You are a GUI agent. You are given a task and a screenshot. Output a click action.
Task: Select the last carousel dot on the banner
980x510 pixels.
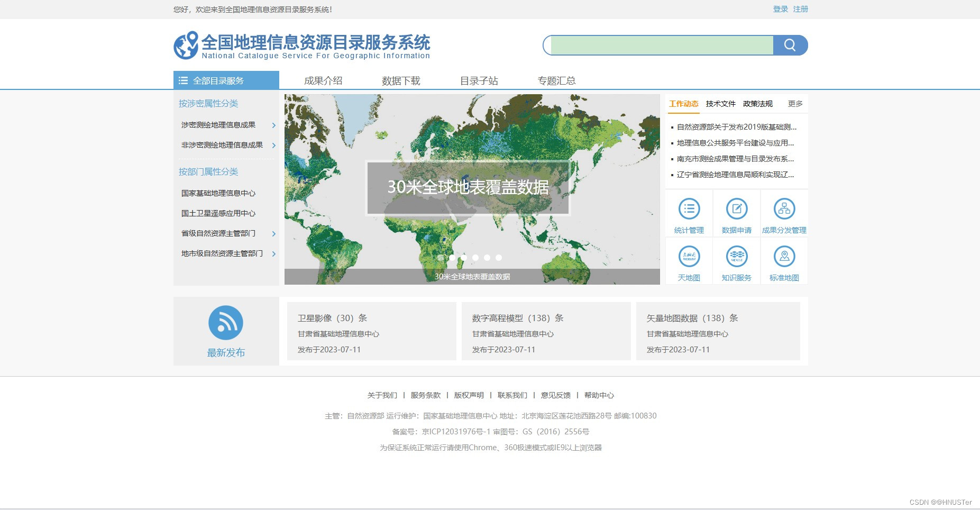pos(499,258)
